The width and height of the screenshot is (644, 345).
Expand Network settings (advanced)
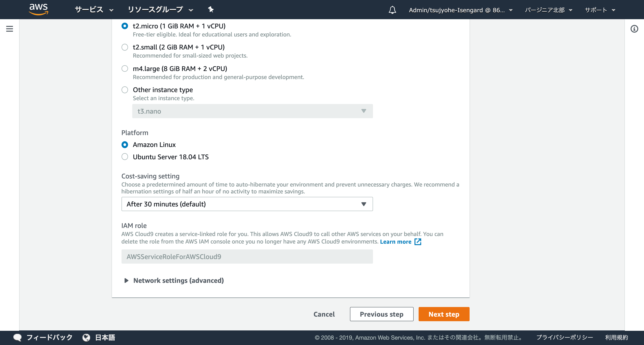(x=174, y=280)
